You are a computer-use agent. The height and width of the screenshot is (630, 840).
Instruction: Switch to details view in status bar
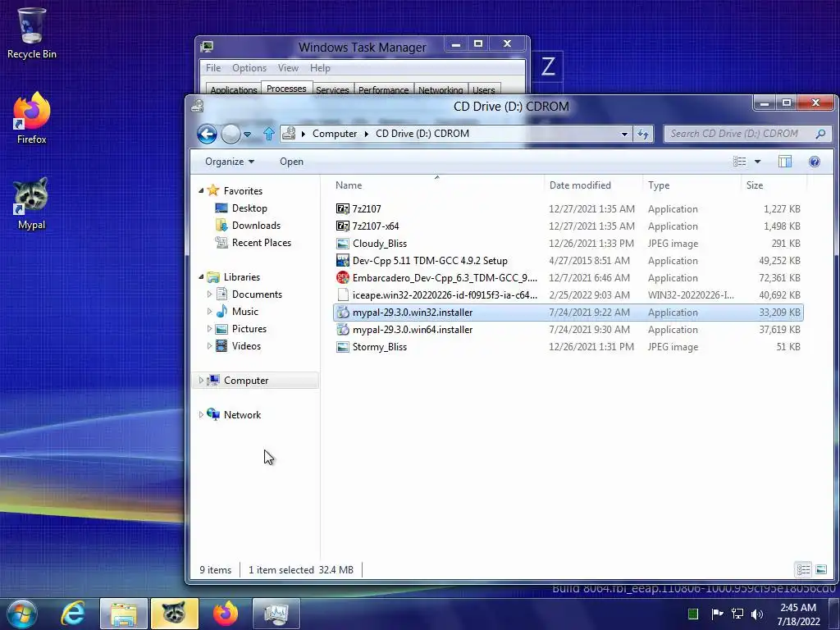[804, 569]
